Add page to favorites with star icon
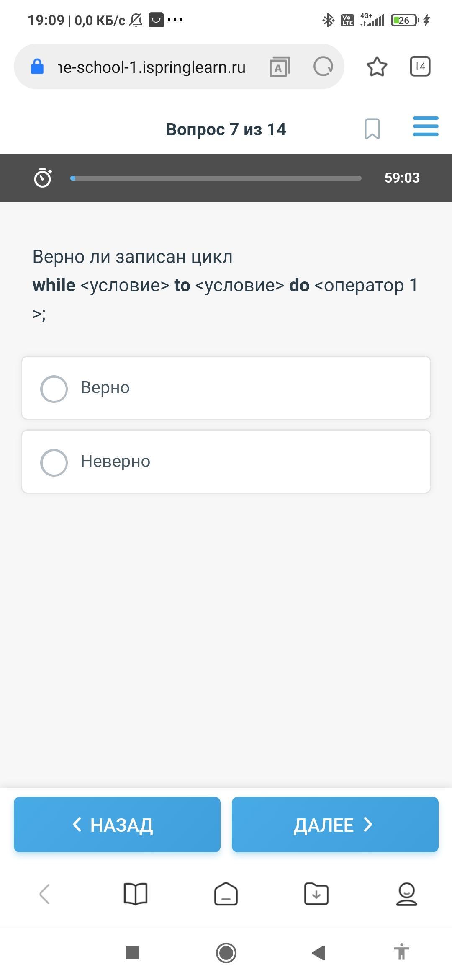Viewport: 452px width, 980px height. coord(377,67)
